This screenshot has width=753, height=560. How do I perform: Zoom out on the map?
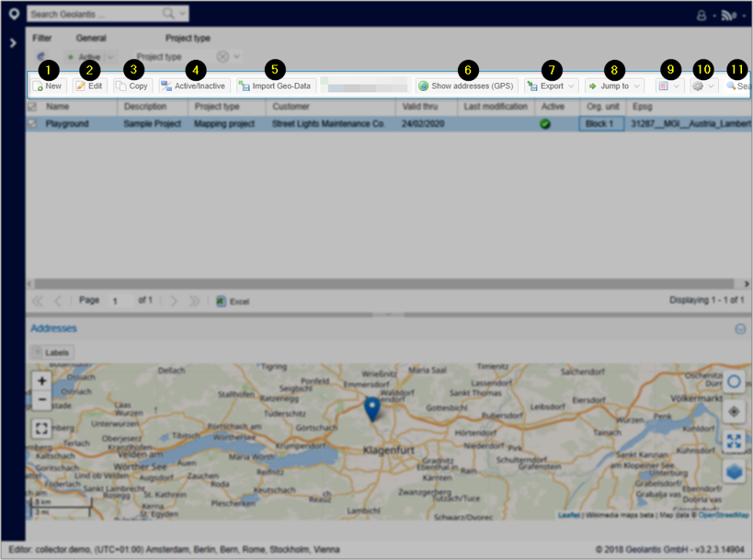(41, 400)
